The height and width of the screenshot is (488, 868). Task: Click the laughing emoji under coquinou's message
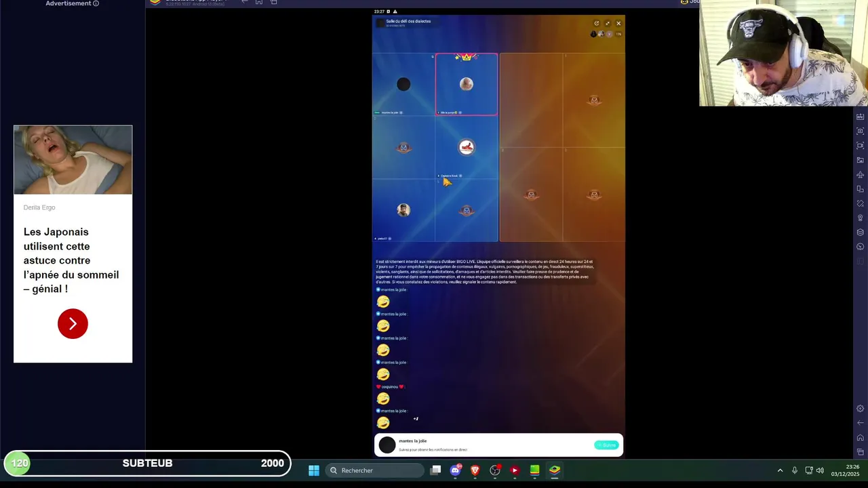(x=383, y=399)
